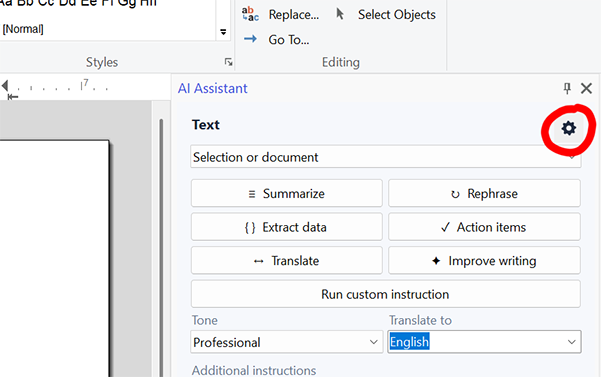Select the [Normal] style preview

click(x=23, y=29)
